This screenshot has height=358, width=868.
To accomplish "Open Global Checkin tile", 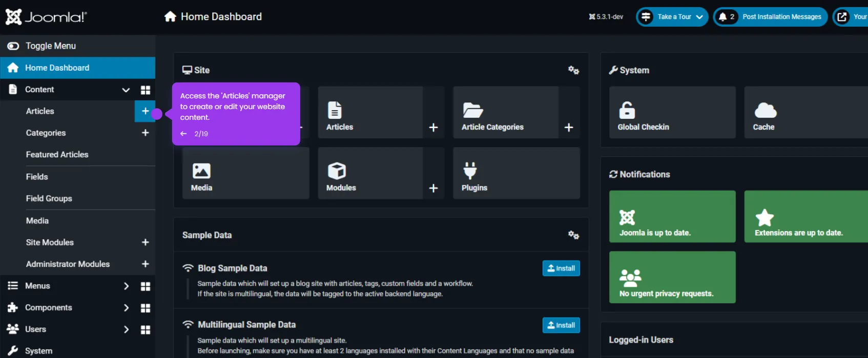I will click(672, 112).
